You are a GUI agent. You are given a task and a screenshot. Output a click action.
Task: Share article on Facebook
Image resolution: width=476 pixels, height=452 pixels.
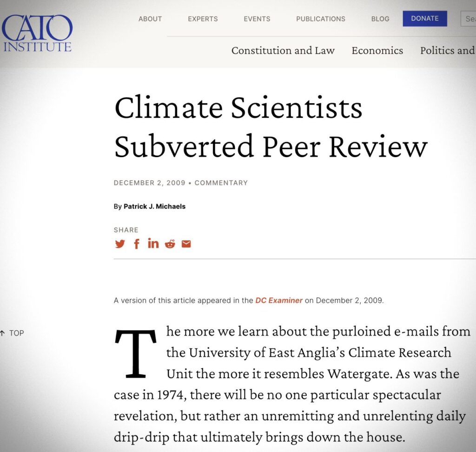(x=137, y=243)
